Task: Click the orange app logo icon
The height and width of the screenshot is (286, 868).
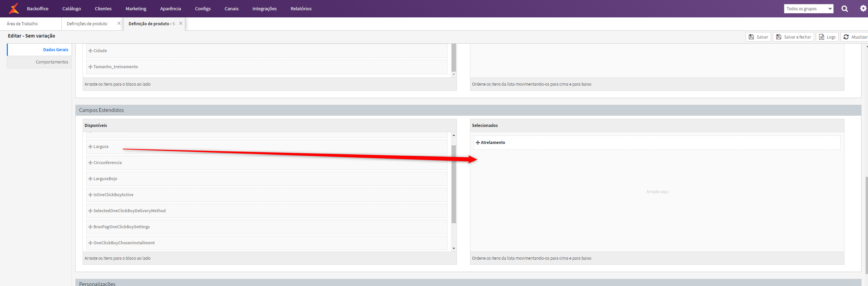Action: tap(14, 8)
